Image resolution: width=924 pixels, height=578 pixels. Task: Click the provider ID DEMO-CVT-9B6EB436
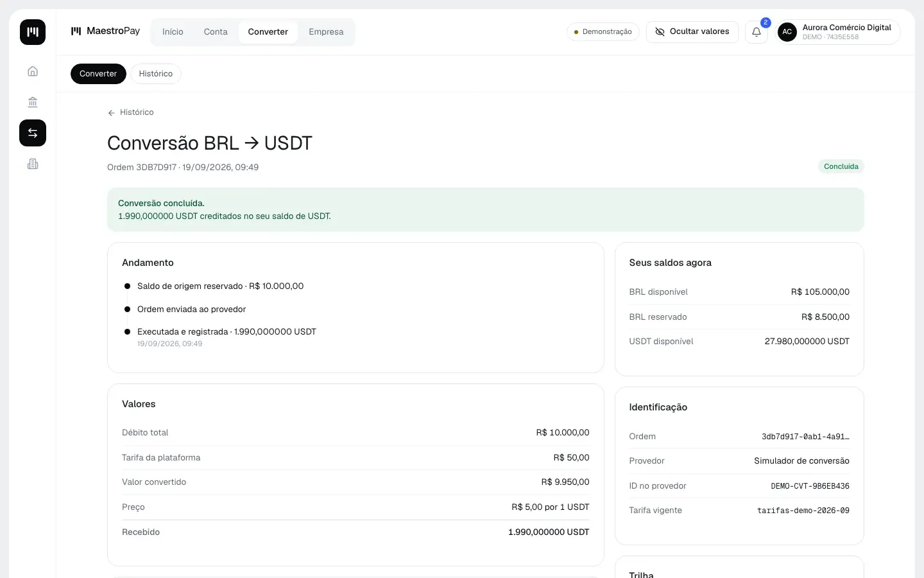tap(810, 486)
